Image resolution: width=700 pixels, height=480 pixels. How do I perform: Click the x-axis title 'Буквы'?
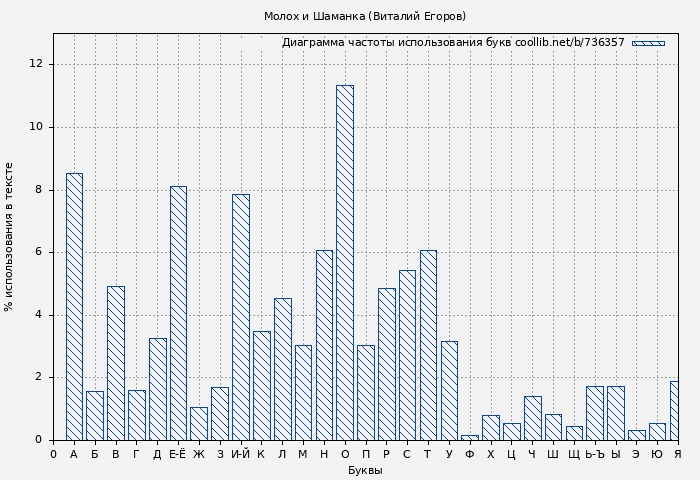[x=365, y=470]
